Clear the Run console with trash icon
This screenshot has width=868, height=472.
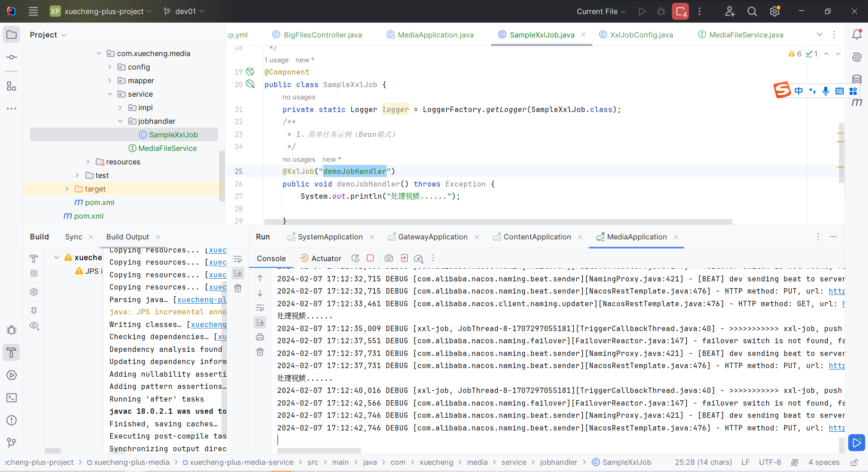click(260, 352)
